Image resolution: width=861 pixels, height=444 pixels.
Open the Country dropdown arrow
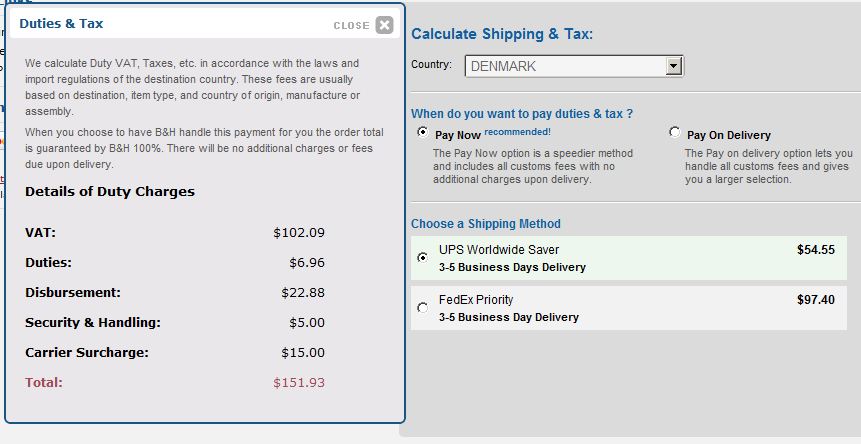(x=674, y=66)
